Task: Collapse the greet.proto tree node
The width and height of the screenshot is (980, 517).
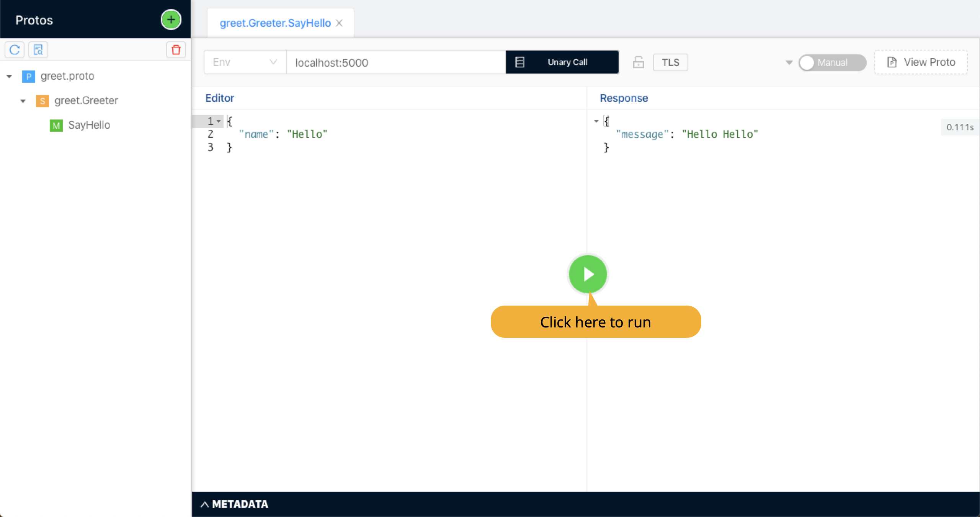Action: (9, 77)
